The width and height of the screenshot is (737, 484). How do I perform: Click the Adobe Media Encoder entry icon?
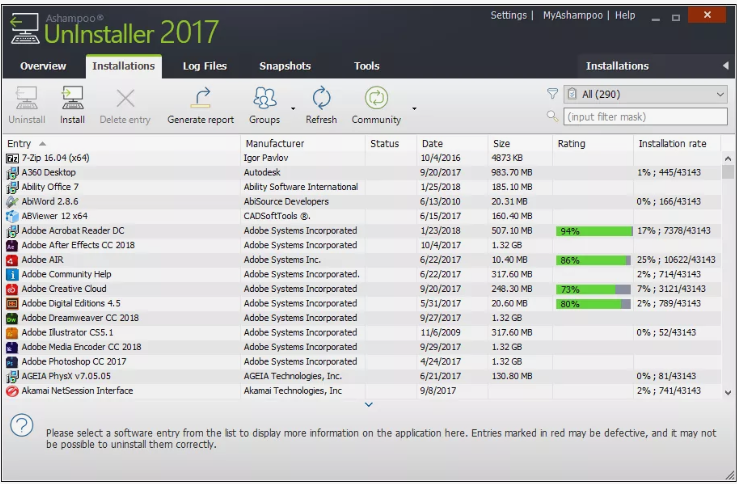12,347
